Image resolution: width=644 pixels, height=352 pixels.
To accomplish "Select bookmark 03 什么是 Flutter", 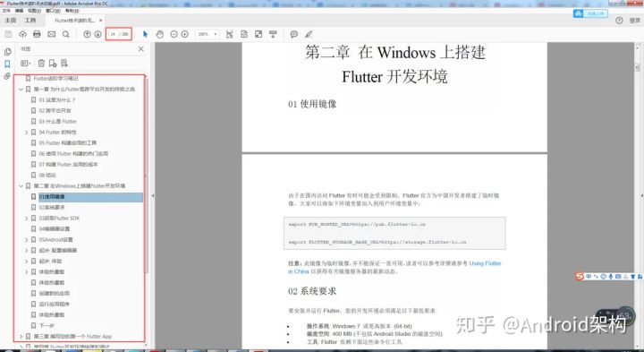I will [58, 121].
